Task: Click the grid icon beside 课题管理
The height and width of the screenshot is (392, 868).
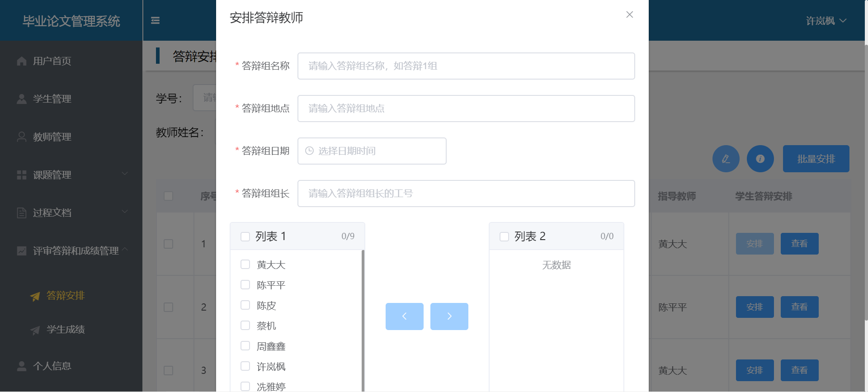Action: point(21,175)
